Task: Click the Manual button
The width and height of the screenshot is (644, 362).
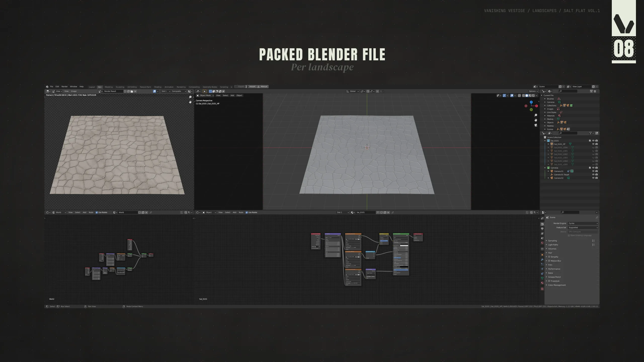Action: click(263, 87)
